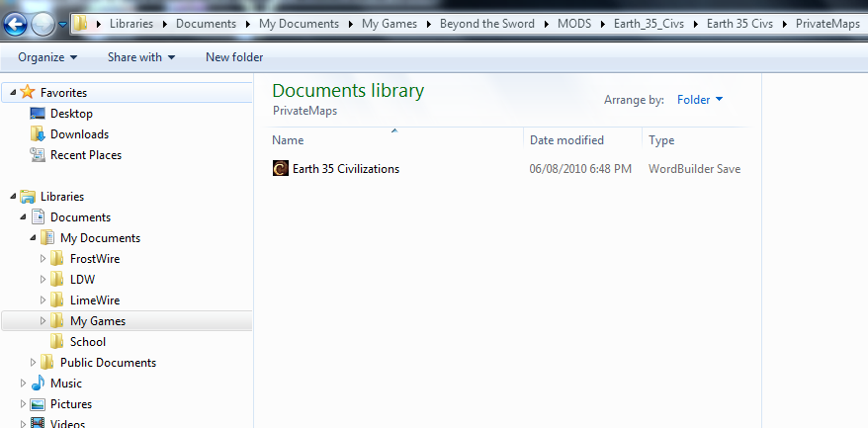Click the Libraries icon in the tree
Image resolution: width=868 pixels, height=428 pixels.
click(x=28, y=197)
